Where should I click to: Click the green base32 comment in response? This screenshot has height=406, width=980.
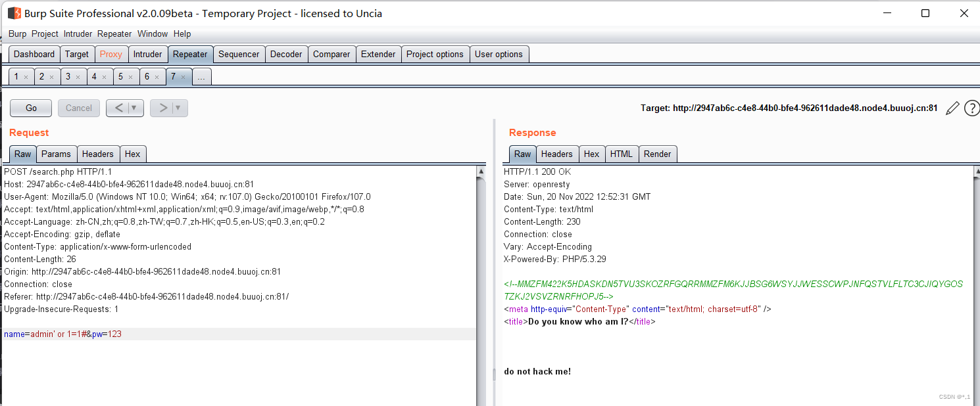[733, 290]
